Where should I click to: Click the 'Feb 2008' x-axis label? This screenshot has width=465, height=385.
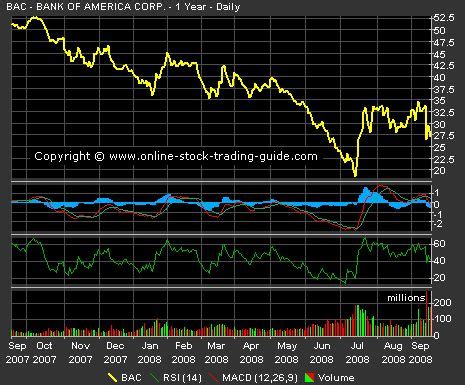click(184, 353)
